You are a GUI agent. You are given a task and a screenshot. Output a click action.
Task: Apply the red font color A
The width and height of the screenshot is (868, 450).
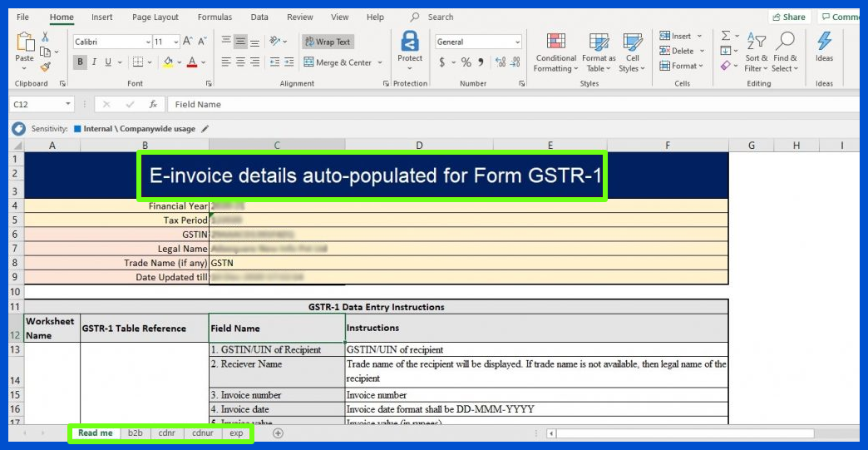point(192,62)
